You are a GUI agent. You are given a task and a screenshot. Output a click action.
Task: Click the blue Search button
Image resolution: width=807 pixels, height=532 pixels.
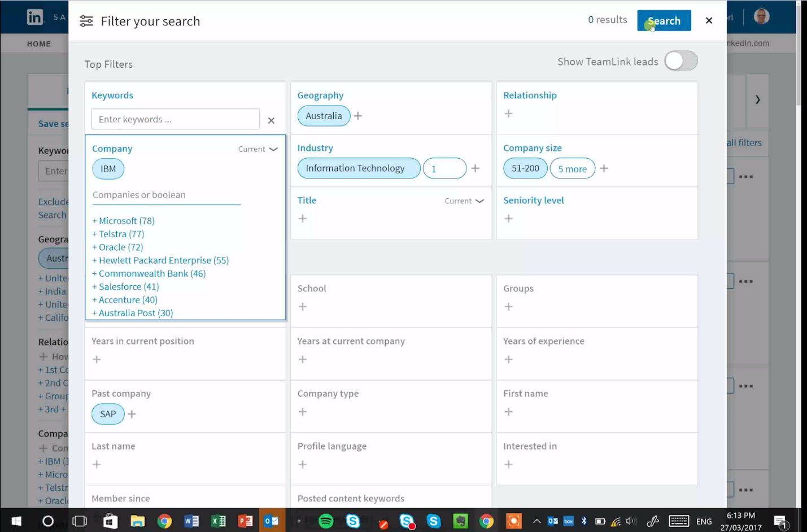pos(664,21)
